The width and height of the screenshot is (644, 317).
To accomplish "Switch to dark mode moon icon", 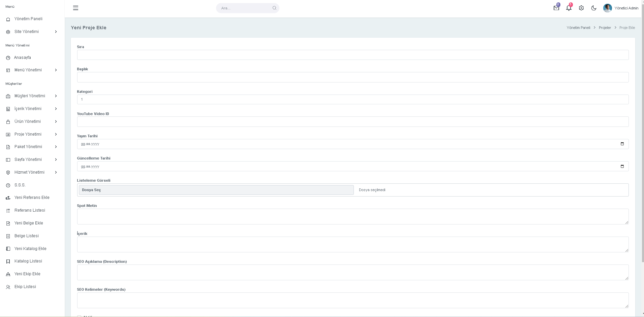I will click(594, 8).
